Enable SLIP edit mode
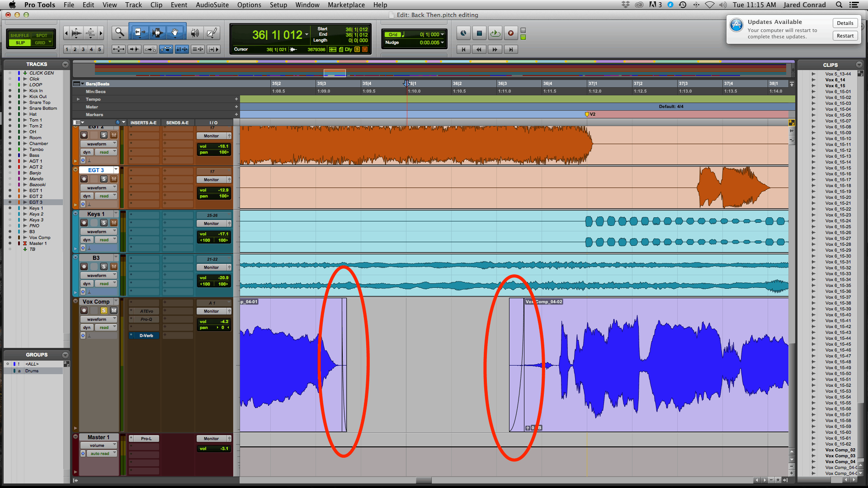 [x=20, y=42]
